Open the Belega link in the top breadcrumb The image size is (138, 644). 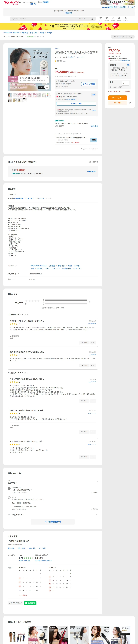point(49,33)
